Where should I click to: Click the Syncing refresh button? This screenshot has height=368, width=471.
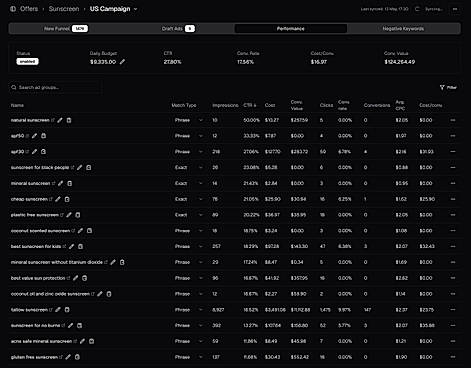[430, 9]
